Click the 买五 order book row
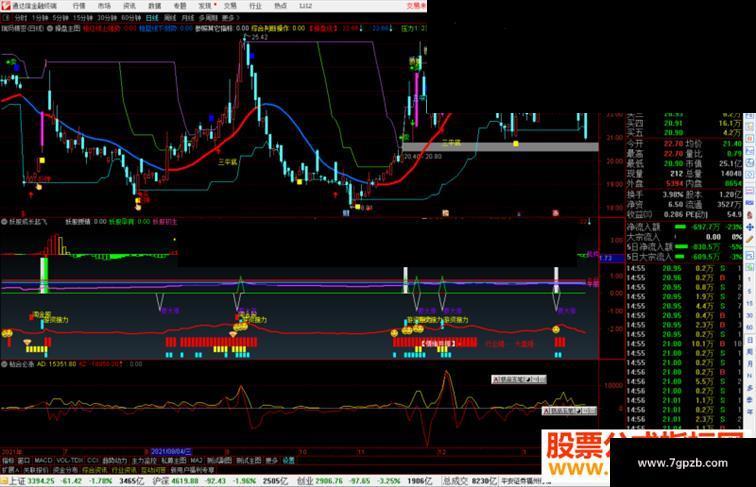Image resolution: width=756 pixels, height=487 pixels. [x=684, y=133]
